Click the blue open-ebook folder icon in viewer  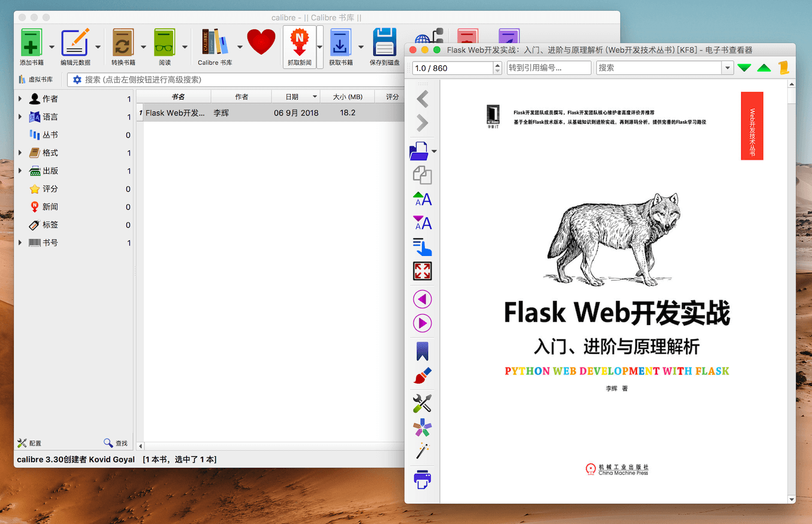419,151
